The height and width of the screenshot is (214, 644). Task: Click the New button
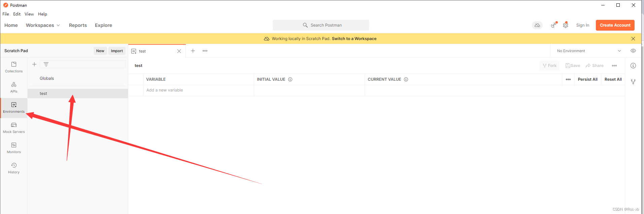click(x=100, y=51)
